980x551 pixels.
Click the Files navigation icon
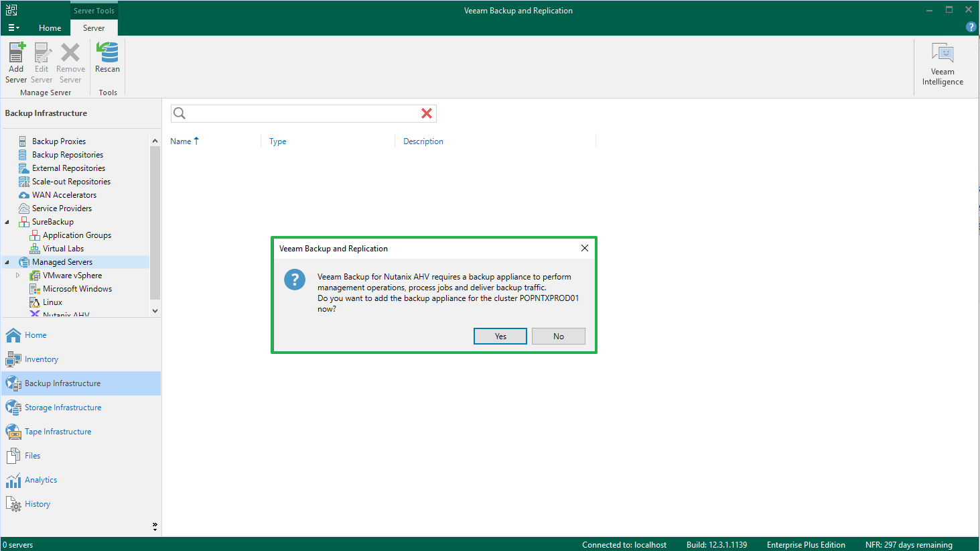click(x=13, y=456)
